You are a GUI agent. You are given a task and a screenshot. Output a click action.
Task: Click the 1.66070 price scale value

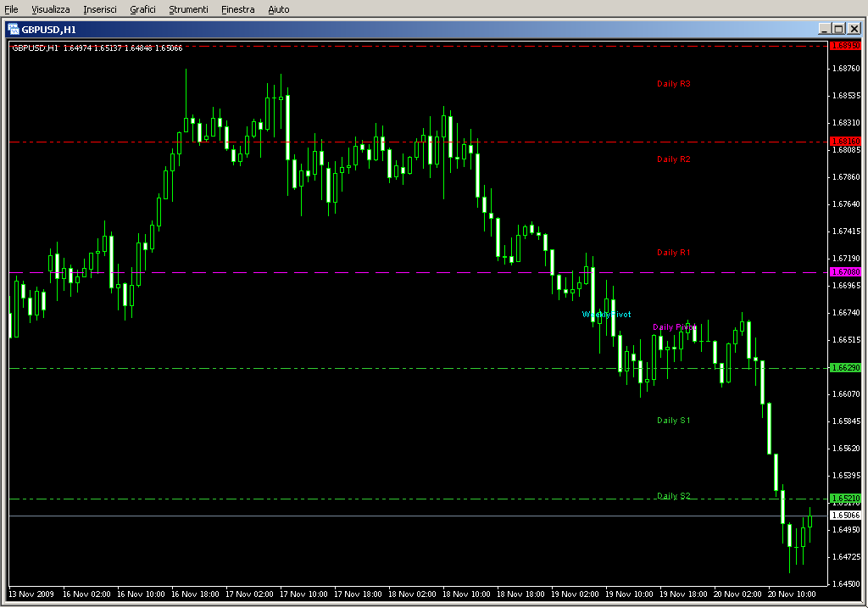pyautogui.click(x=847, y=394)
